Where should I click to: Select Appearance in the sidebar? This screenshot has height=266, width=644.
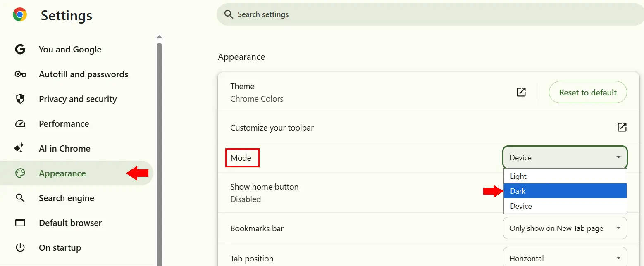[76, 173]
